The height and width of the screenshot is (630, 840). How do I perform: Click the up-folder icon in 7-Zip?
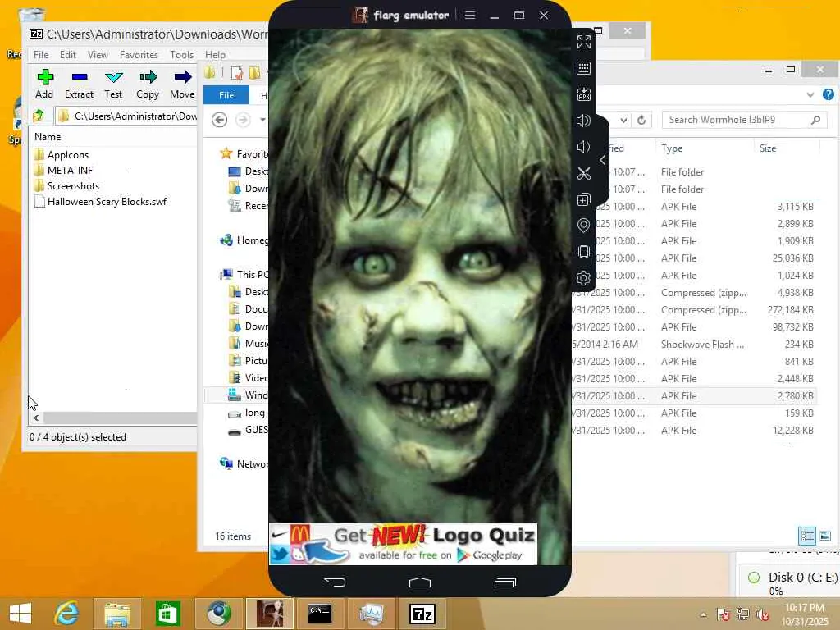[39, 115]
